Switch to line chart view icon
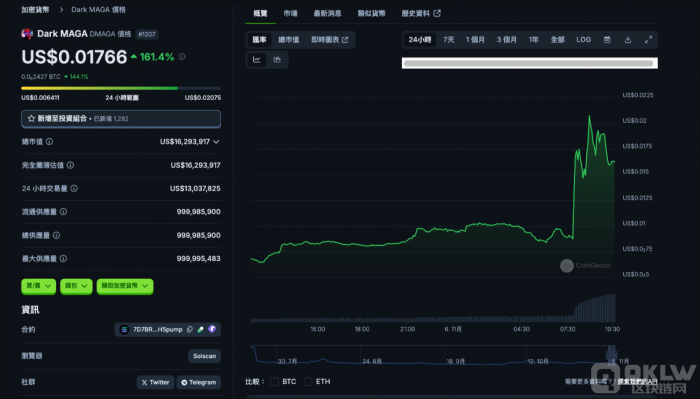This screenshot has width=700, height=399. click(x=257, y=59)
